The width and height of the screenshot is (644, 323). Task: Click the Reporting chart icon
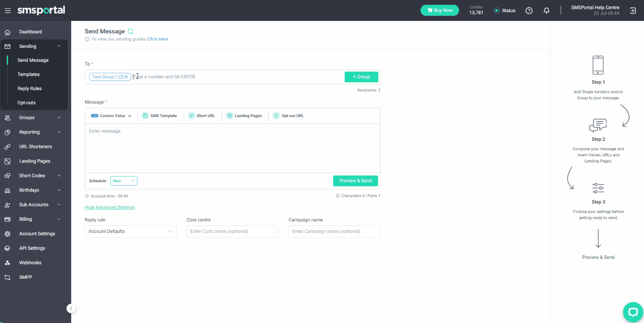pyautogui.click(x=7, y=132)
